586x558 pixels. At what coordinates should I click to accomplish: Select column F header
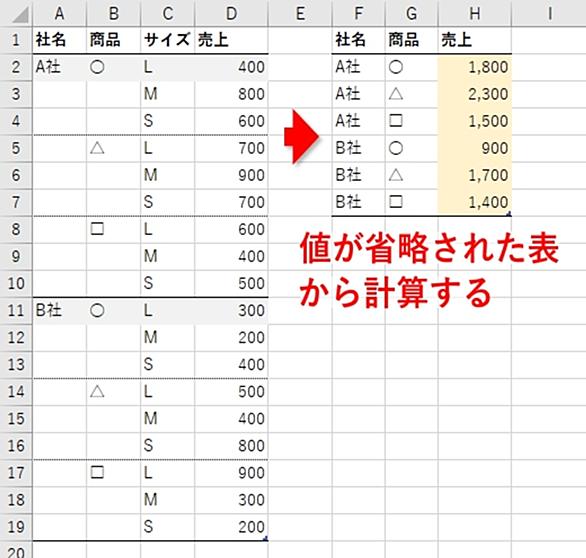pos(358,13)
